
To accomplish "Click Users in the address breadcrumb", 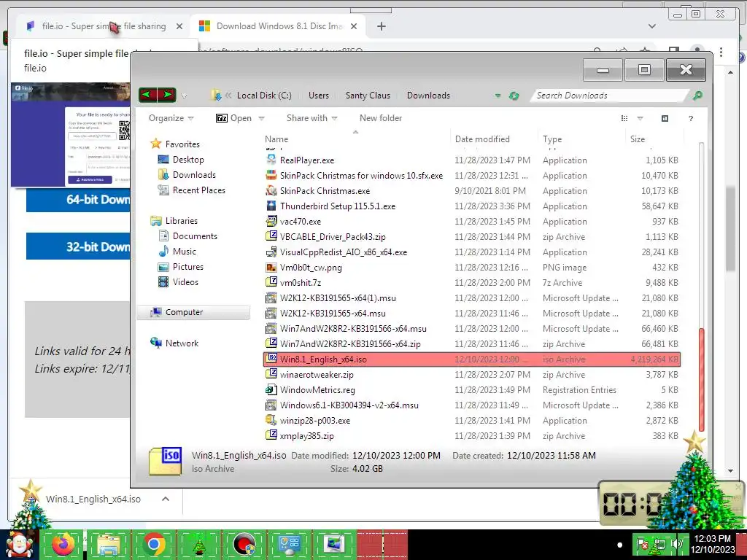I will [x=319, y=96].
